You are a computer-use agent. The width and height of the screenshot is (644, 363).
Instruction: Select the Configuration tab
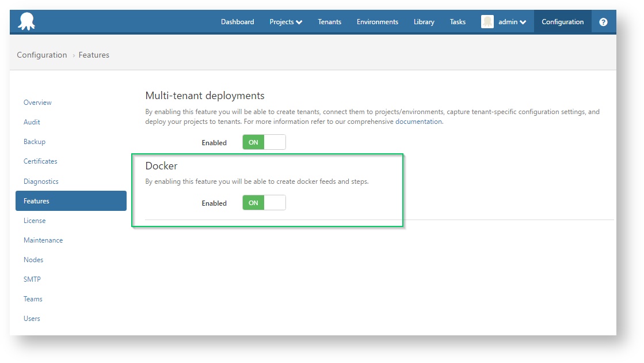[x=562, y=22]
